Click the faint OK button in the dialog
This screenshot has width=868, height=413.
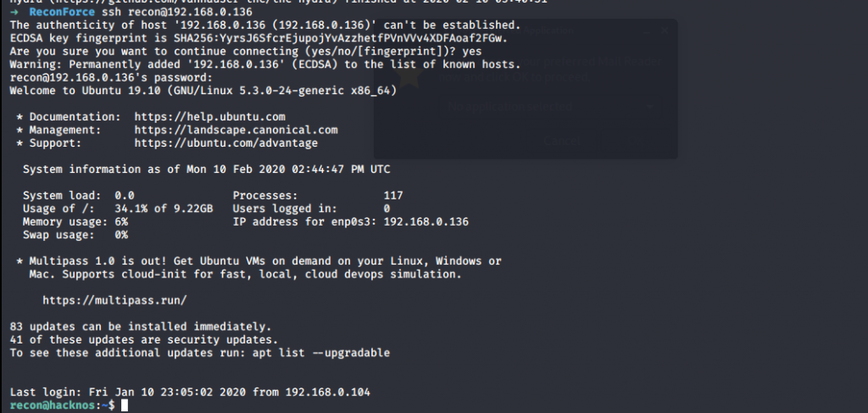point(637,141)
